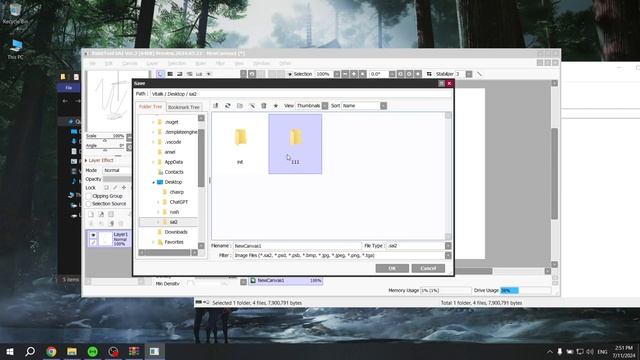Open Windows taskbar search
The image size is (640, 360).
tap(30, 351)
